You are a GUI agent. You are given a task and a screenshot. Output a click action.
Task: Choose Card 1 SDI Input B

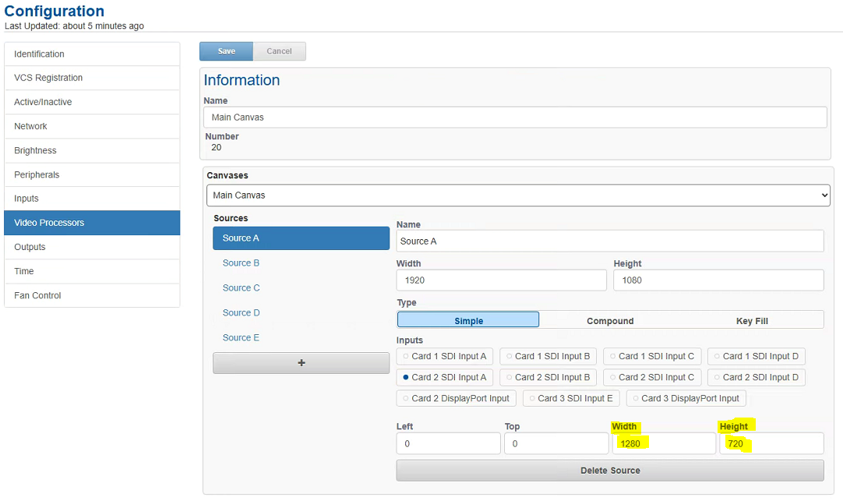tap(548, 356)
